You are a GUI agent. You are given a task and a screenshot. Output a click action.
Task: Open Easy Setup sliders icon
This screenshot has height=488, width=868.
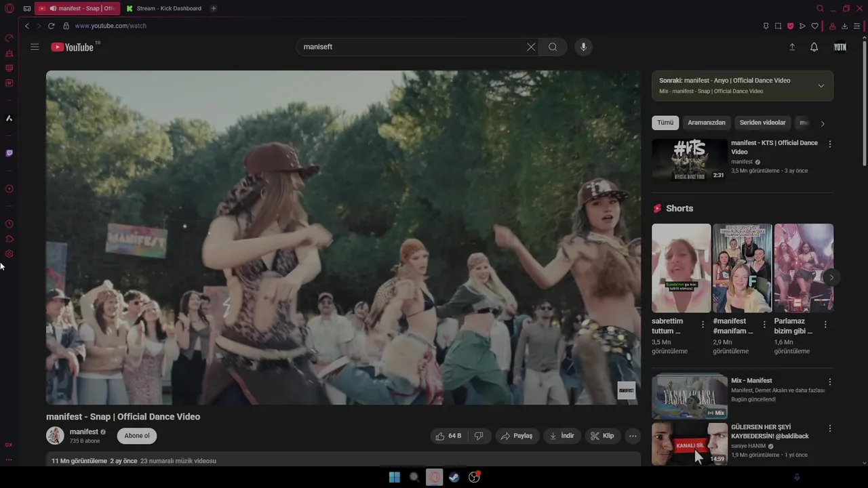[x=856, y=26]
